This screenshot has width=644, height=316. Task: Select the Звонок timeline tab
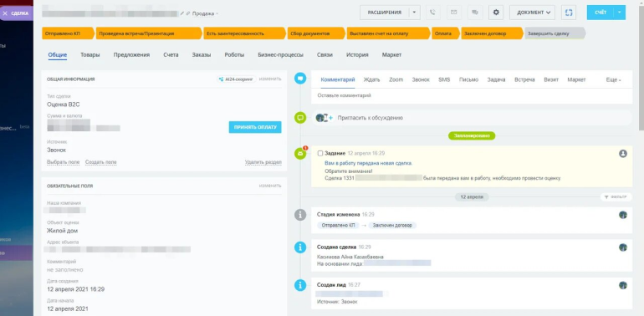(x=421, y=79)
